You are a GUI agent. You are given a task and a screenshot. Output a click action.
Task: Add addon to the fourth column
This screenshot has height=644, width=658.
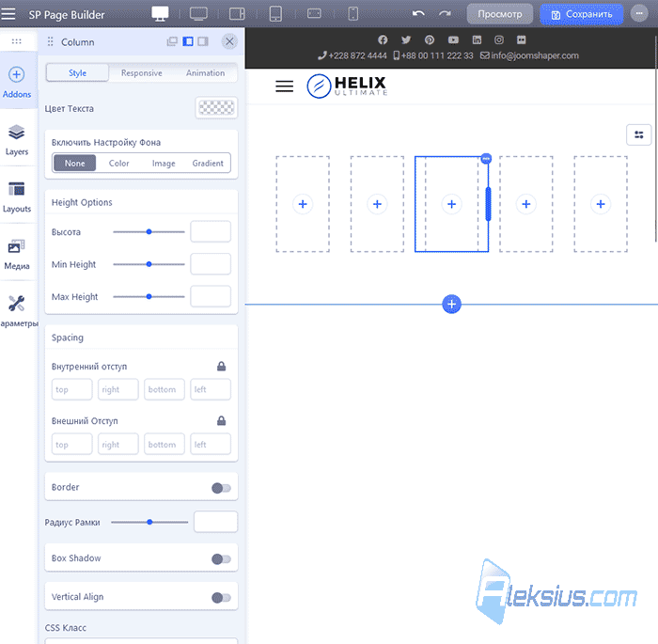[526, 204]
